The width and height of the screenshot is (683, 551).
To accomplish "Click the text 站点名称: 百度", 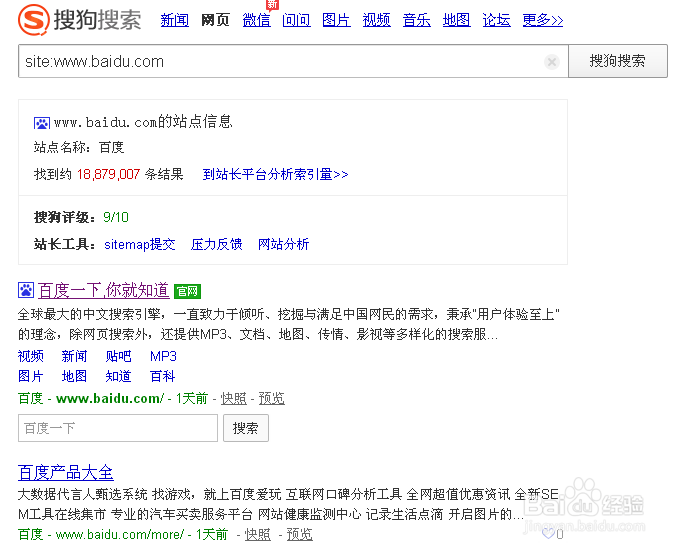I will [79, 147].
